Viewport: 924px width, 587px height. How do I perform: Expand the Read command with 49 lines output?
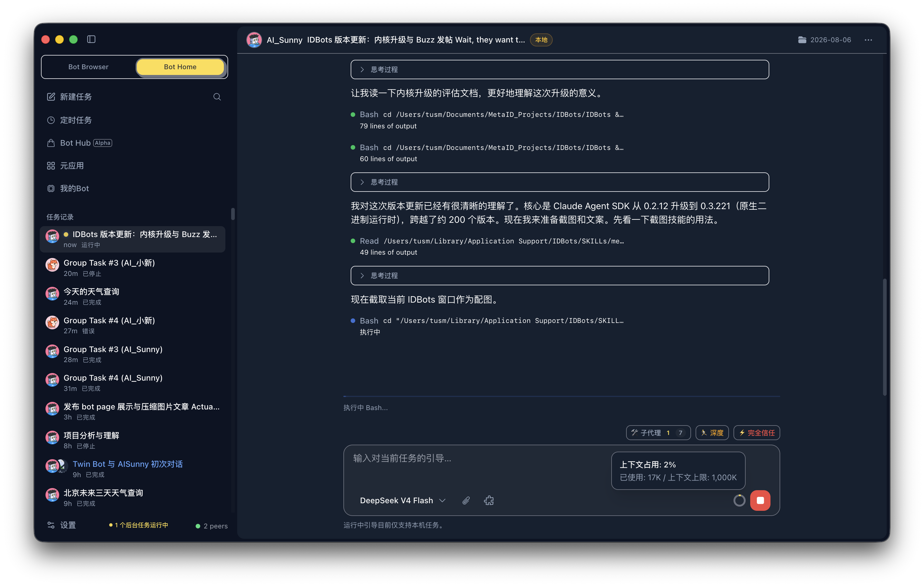487,246
